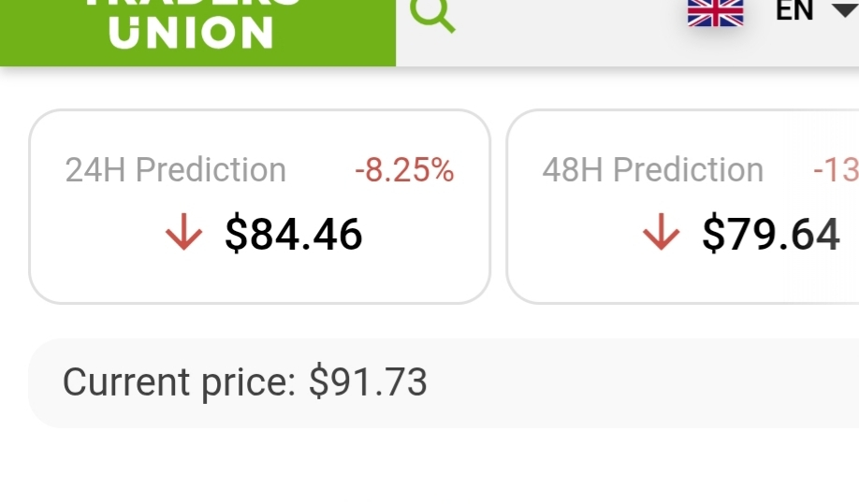Click the 48H Prediction label text
This screenshot has height=504, width=859.
pos(653,170)
